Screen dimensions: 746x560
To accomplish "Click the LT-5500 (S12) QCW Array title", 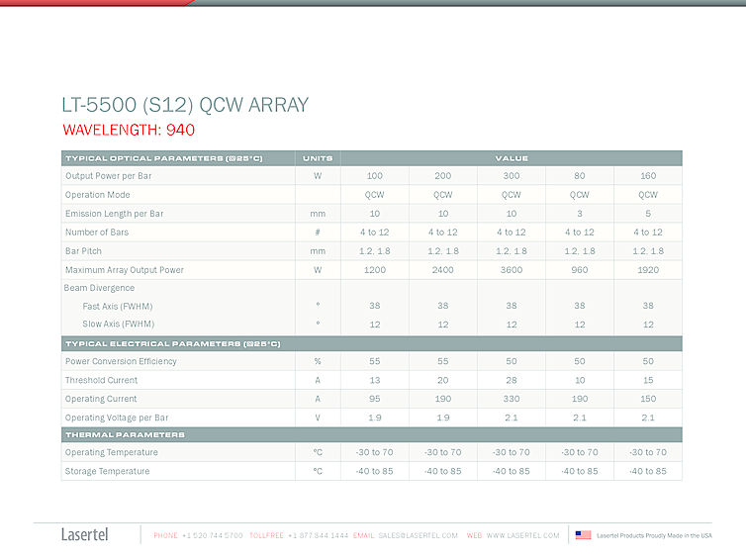I will pos(185,106).
